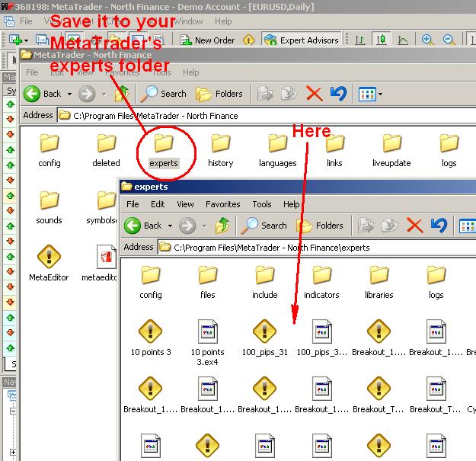Click the red X delete icon in the North Finance window
The height and width of the screenshot is (461, 476).
[315, 93]
